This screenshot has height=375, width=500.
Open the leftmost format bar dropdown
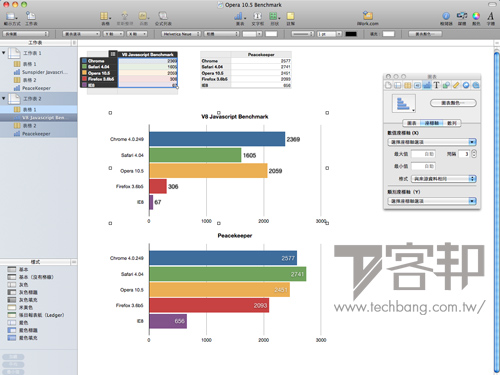point(25,34)
